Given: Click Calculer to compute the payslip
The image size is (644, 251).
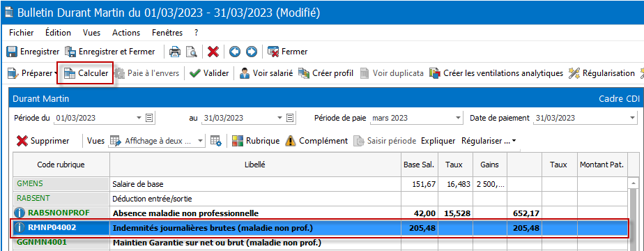Looking at the screenshot, I should coord(86,73).
